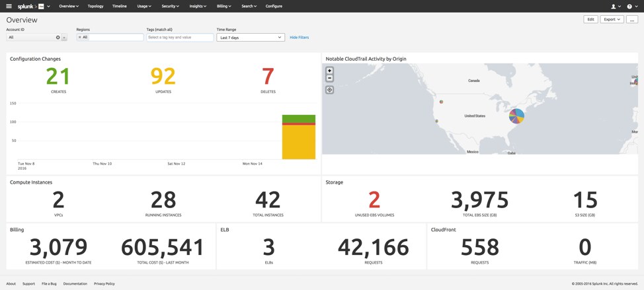Click the large pie chart on the map
This screenshot has height=290, width=644.
(516, 116)
